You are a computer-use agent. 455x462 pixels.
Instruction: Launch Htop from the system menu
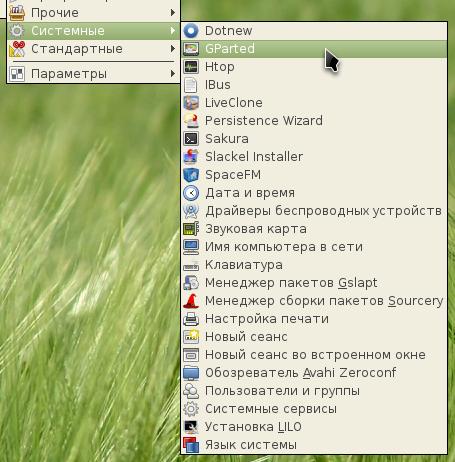pyautogui.click(x=314, y=67)
